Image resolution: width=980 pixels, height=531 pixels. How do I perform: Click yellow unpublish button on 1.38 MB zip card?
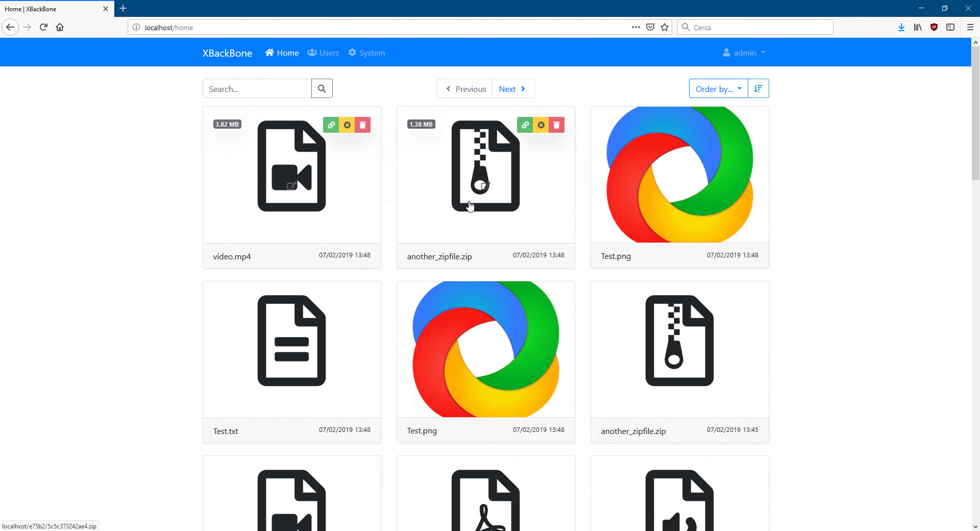tap(541, 125)
